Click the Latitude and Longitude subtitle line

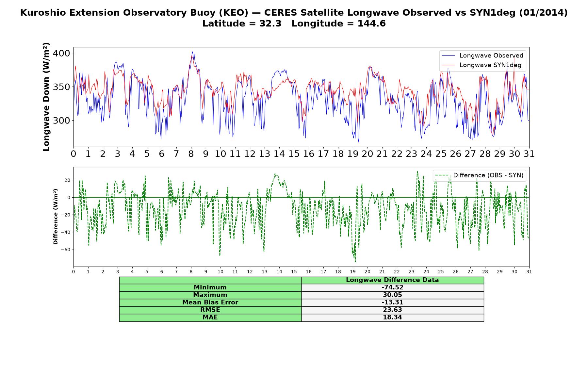tap(294, 24)
